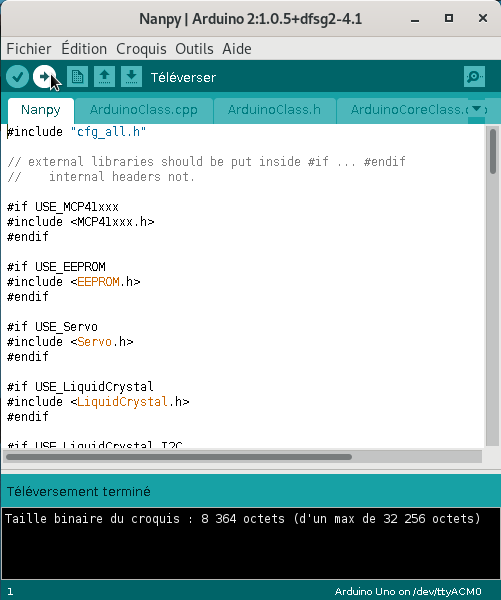This screenshot has height=600, width=501.
Task: Open the Aide menu
Action: pos(237,49)
